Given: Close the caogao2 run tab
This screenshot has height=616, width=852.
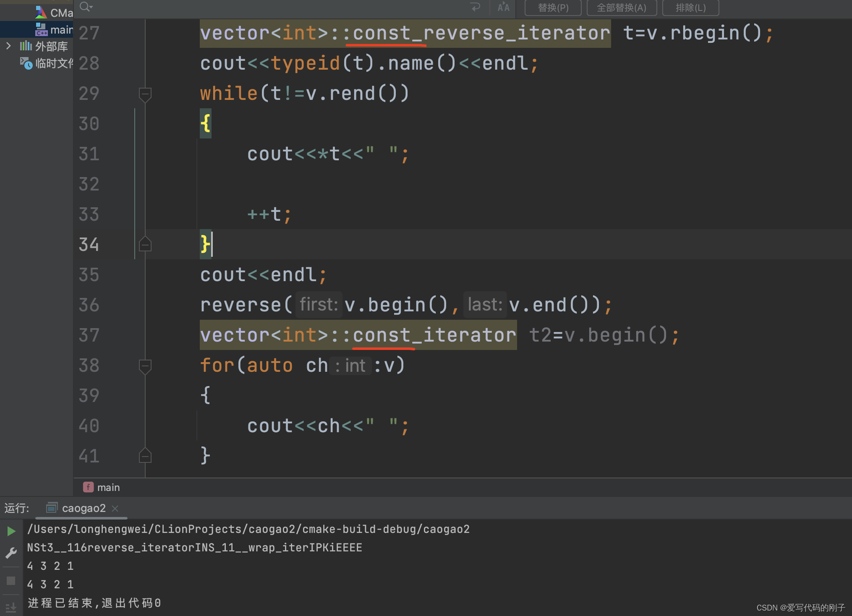Looking at the screenshot, I should 115,509.
